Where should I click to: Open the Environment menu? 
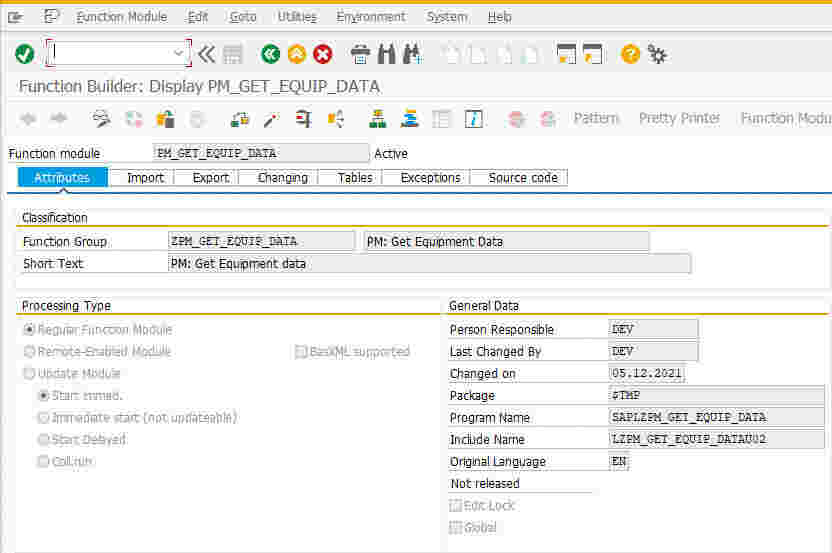[371, 17]
